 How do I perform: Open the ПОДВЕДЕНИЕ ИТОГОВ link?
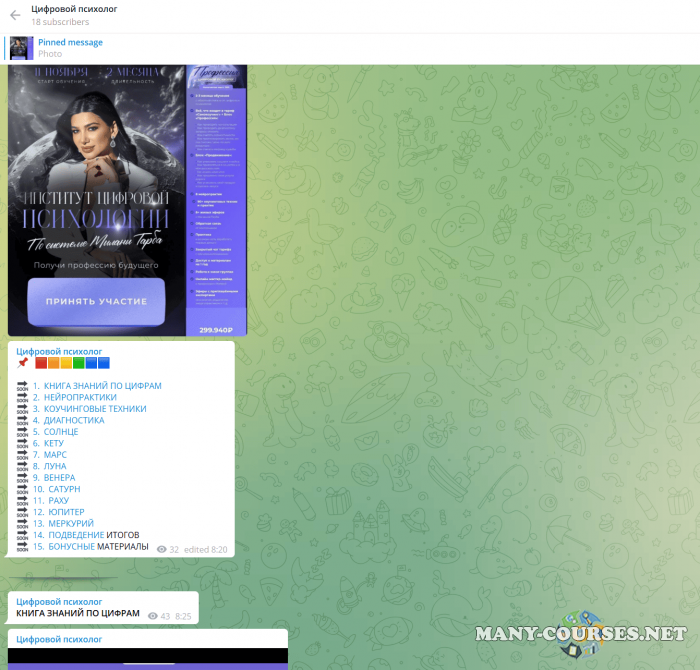coord(92,535)
